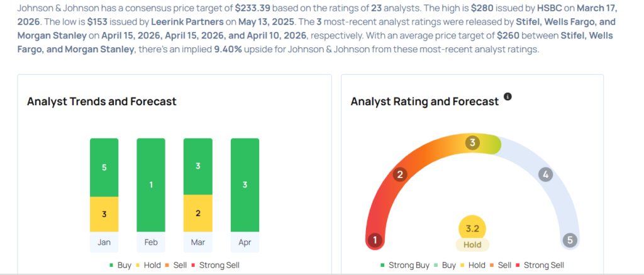Screen dimensions: 644x275
Task: Toggle Hold legend in Analyst Trends chart
Action: 148,265
